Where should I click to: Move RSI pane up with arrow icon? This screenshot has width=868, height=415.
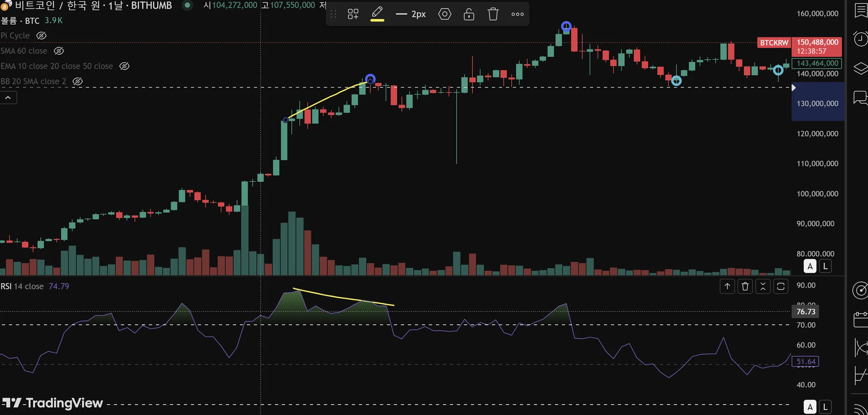click(x=727, y=286)
